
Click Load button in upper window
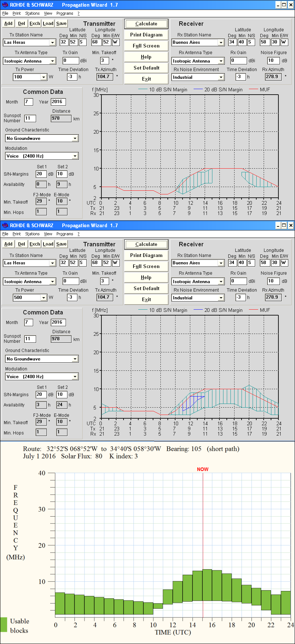pyautogui.click(x=48, y=23)
